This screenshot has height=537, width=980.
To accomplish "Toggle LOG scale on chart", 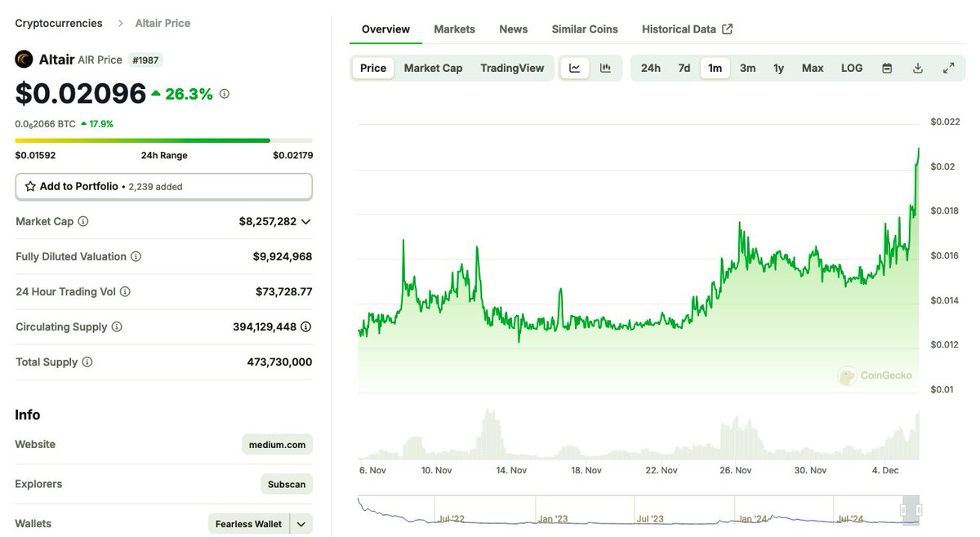I will [852, 69].
